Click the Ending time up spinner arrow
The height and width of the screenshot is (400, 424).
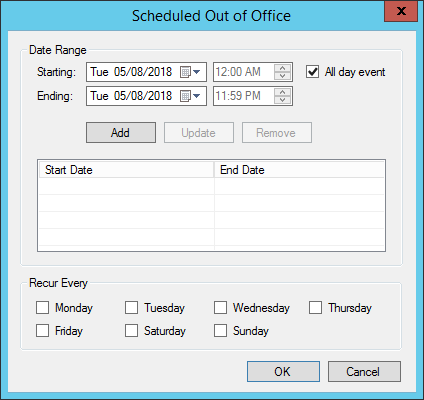[x=282, y=92]
